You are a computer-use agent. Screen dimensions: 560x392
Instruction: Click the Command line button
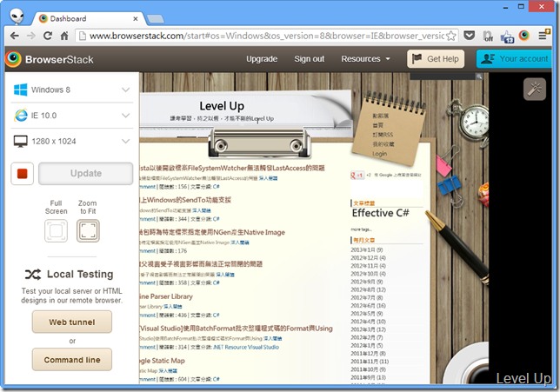[x=72, y=360]
